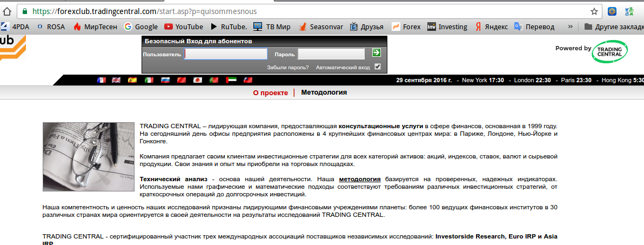644x245 pixels.
Task: Switch to the Методология tab
Action: pyautogui.click(x=324, y=92)
